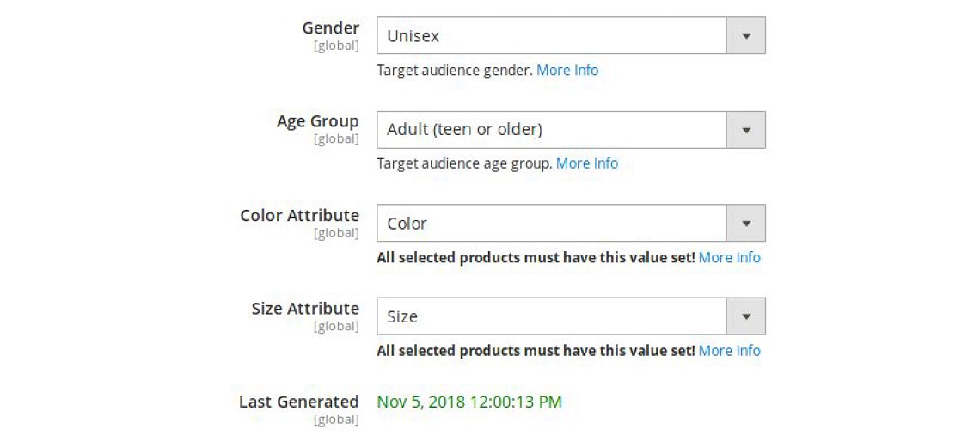Expand the Color Attribute select box

click(552, 224)
